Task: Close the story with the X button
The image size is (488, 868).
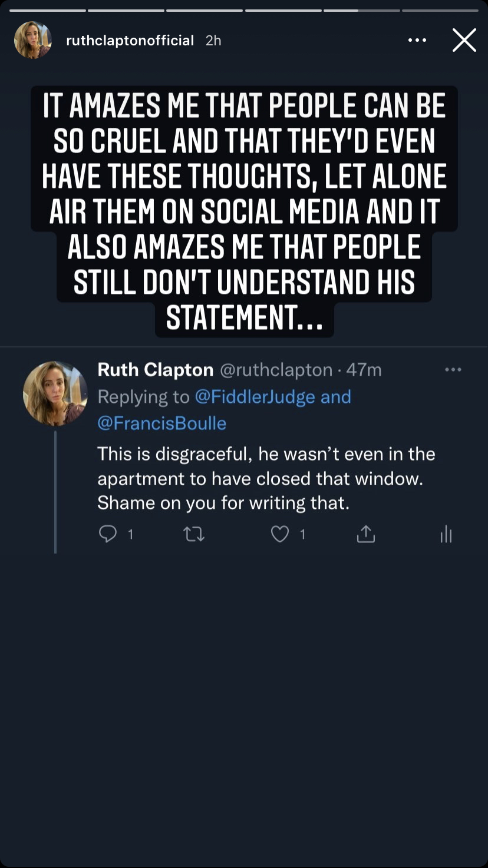Action: click(x=464, y=40)
